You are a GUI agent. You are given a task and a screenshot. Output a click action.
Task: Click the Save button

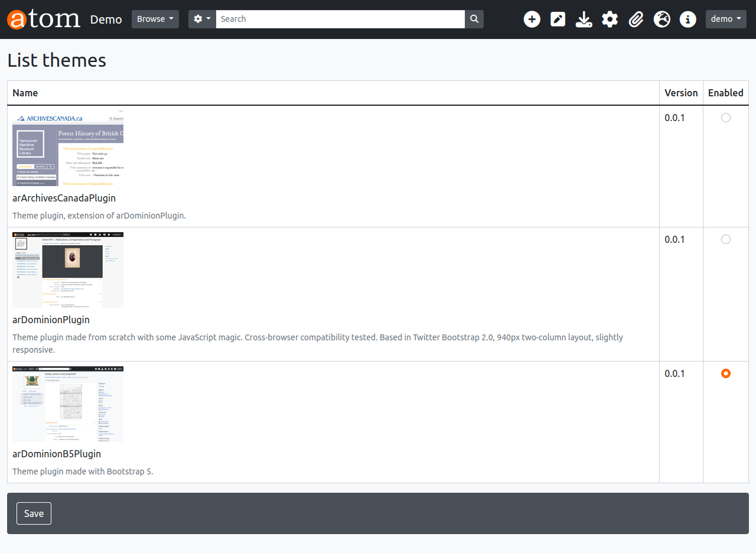(34, 513)
